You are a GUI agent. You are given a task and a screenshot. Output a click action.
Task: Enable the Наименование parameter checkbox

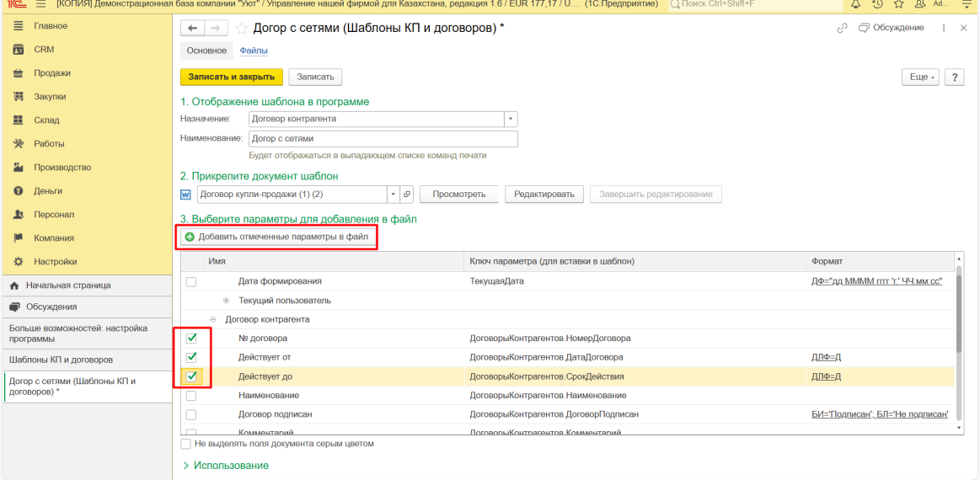pos(191,396)
